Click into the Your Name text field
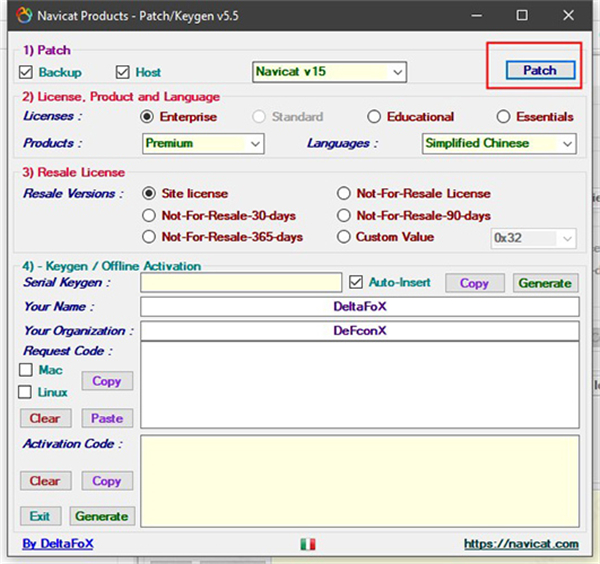 click(x=359, y=307)
